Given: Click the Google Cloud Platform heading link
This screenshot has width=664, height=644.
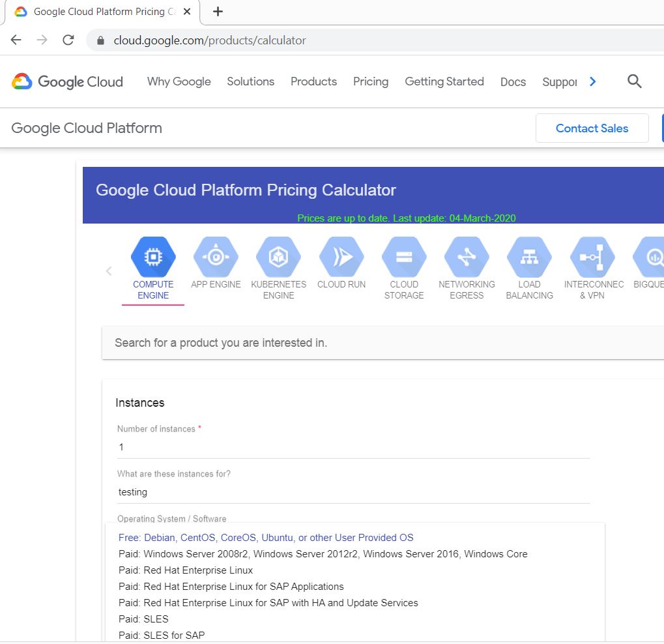Looking at the screenshot, I should click(x=87, y=128).
